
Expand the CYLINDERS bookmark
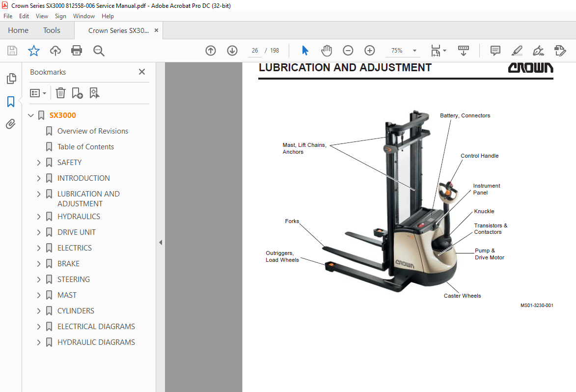tap(39, 311)
